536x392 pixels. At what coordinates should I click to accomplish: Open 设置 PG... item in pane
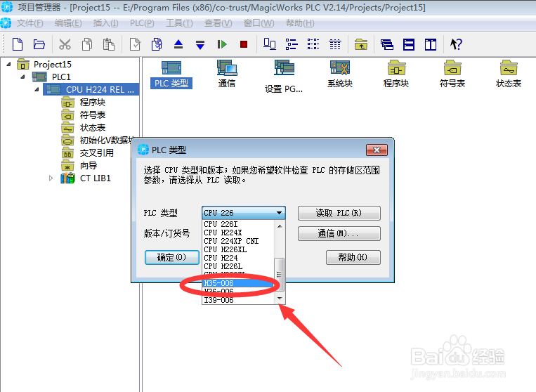click(x=284, y=77)
